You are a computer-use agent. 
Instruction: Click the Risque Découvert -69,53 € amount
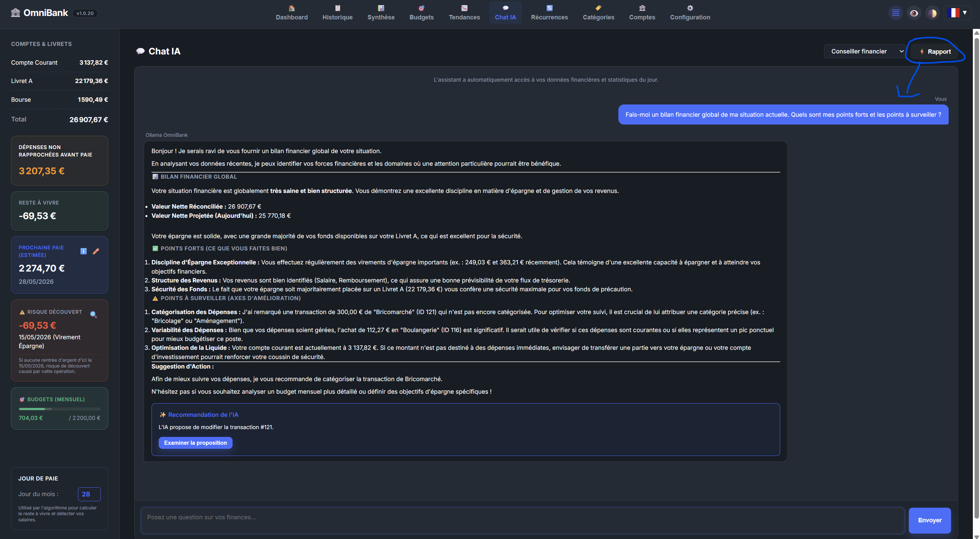click(37, 326)
